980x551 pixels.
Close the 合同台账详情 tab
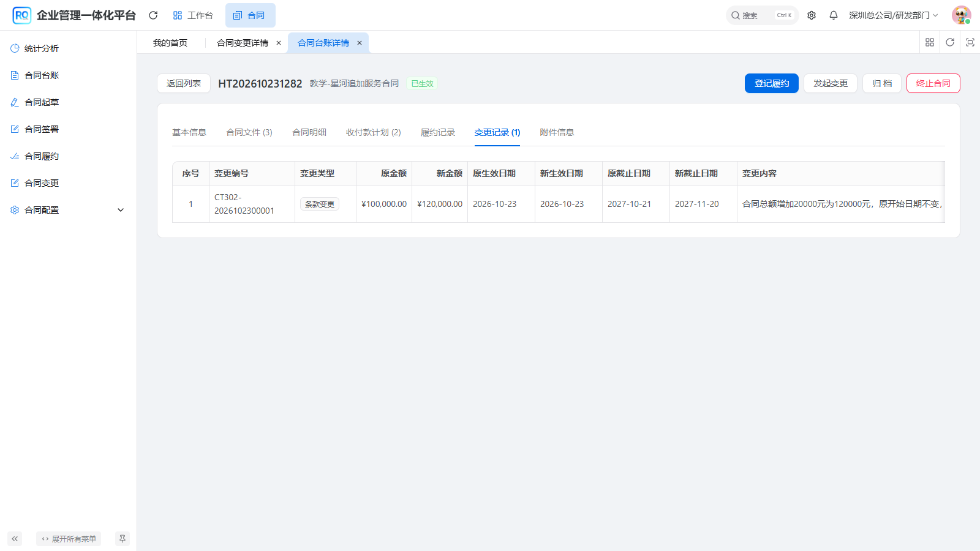tap(360, 43)
